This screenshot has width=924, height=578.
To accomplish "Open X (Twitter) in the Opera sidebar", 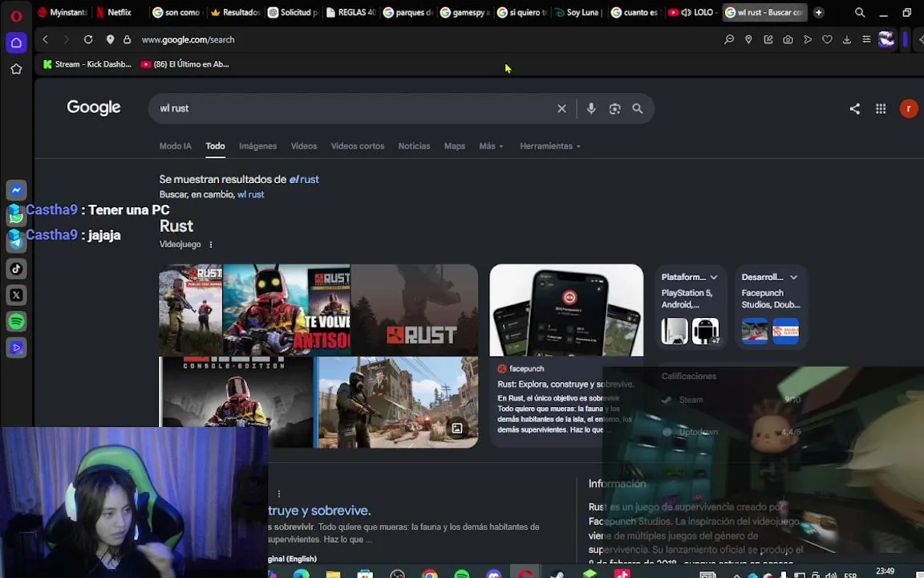I will pos(17,295).
